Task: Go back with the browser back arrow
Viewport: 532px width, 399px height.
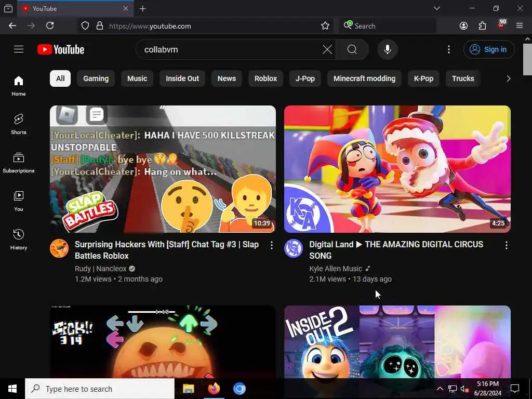Action: click(12, 26)
